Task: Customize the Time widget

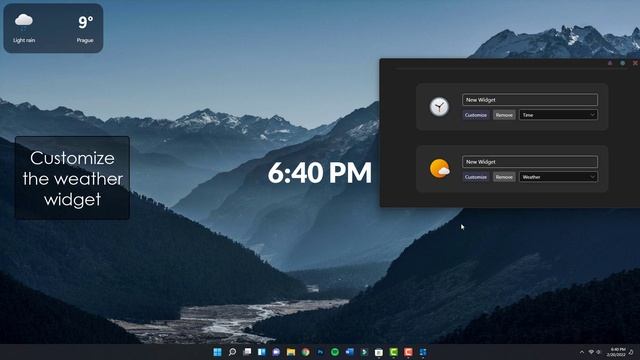Action: [476, 115]
